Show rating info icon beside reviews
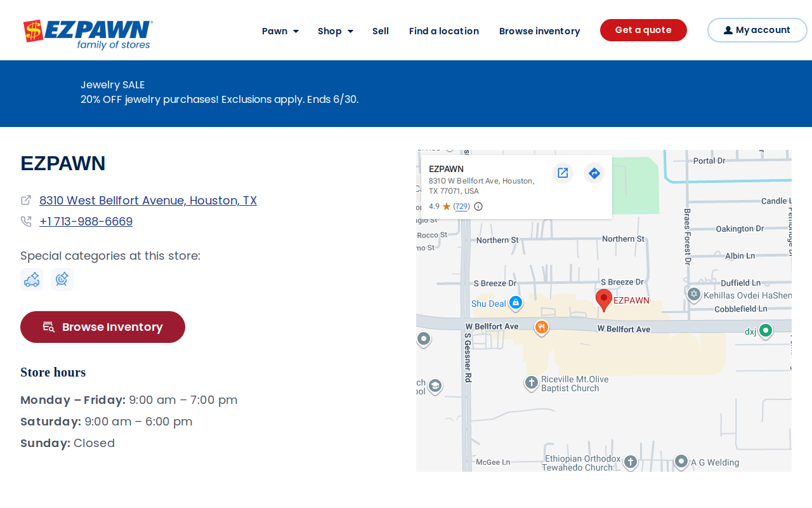Viewport: 812px width, 508px height. tap(478, 206)
